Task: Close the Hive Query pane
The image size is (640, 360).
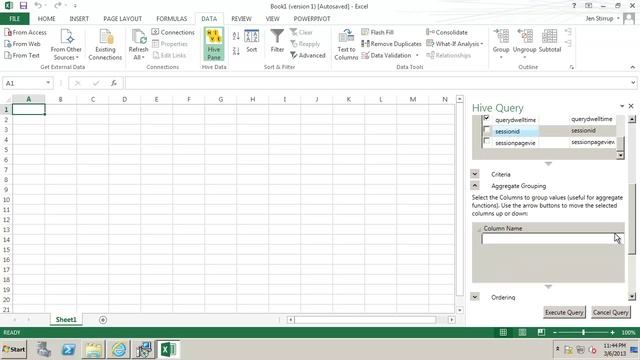Action: tap(631, 106)
